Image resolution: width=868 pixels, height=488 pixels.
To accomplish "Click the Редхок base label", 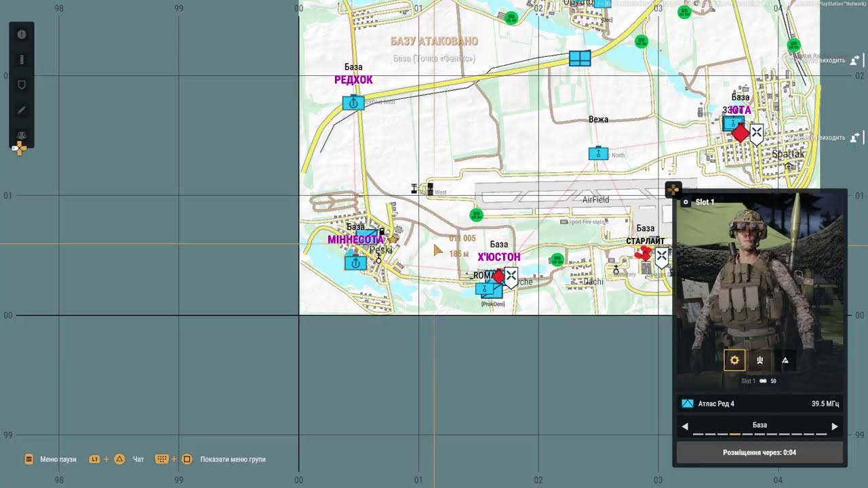I will coord(353,80).
